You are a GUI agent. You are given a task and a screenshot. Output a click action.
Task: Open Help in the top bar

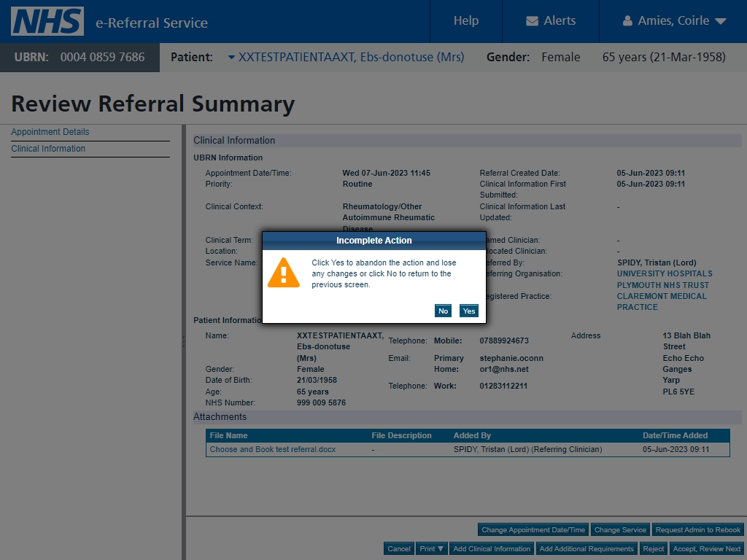[466, 20]
